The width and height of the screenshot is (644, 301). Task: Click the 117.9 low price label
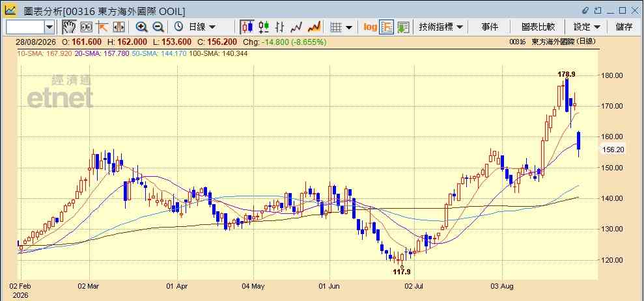tap(402, 272)
